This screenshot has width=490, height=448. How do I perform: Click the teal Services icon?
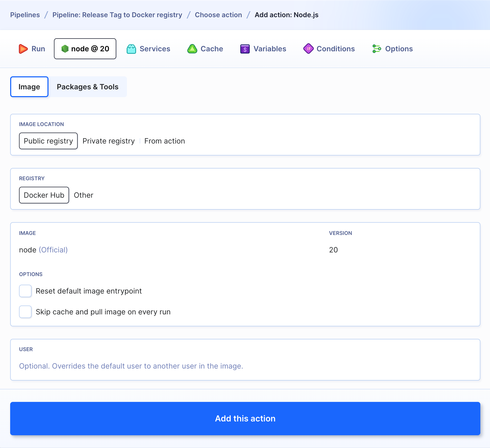tap(131, 49)
